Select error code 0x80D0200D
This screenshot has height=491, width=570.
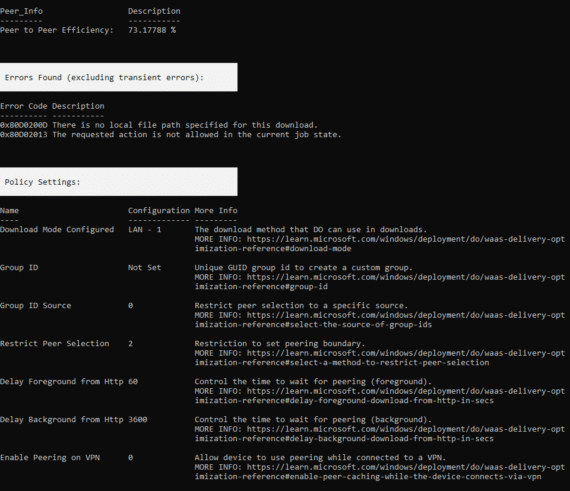(24, 125)
